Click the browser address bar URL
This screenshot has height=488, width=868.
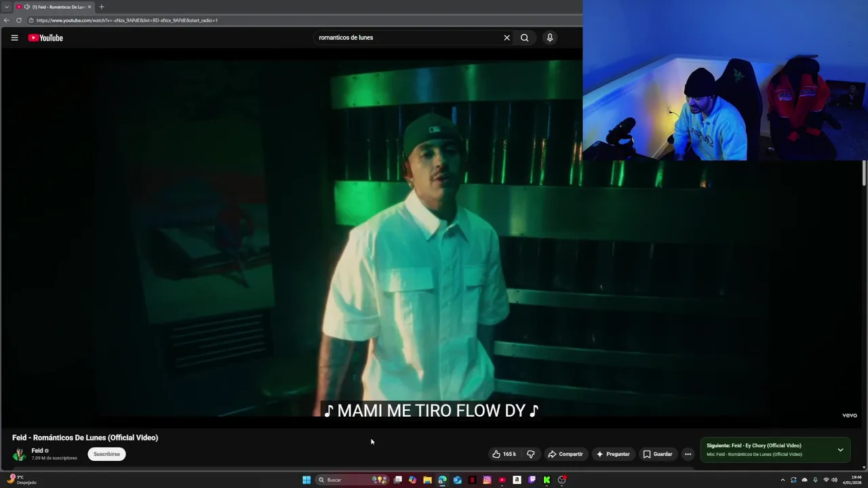coord(127,20)
